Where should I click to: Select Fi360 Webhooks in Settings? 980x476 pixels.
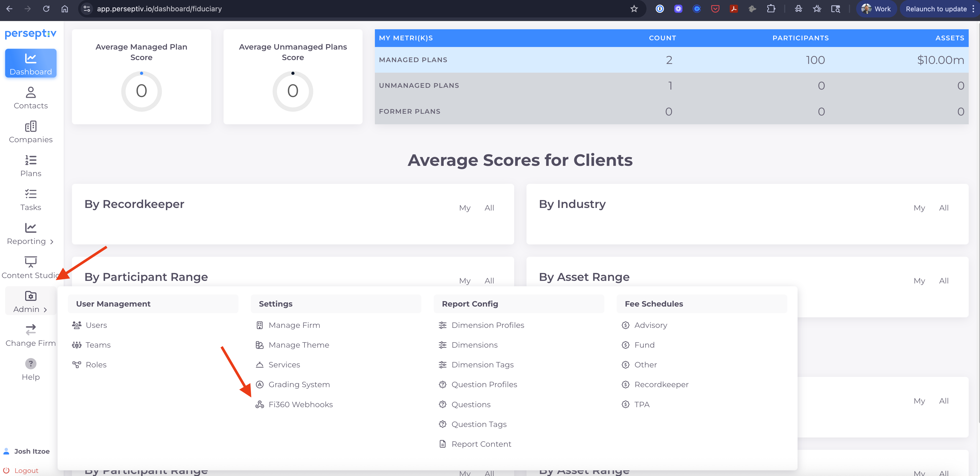coord(300,405)
